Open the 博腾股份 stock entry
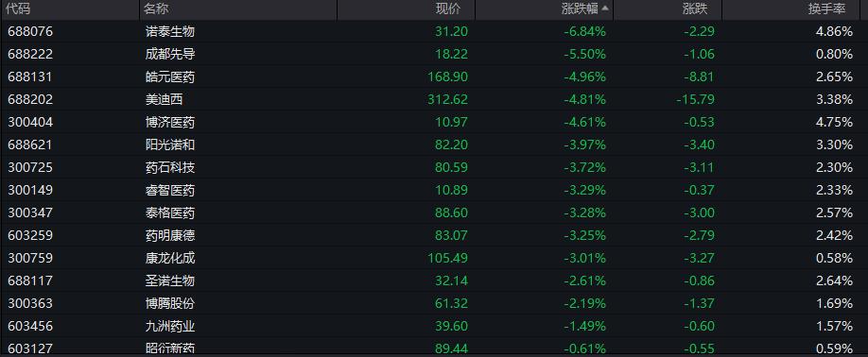Viewport: 868px width, 357px height. point(434,303)
